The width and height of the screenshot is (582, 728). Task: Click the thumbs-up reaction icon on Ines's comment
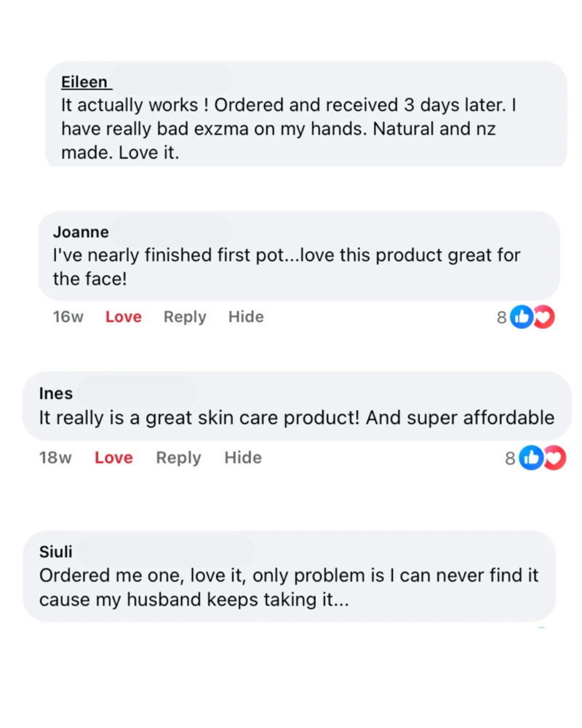point(531,457)
